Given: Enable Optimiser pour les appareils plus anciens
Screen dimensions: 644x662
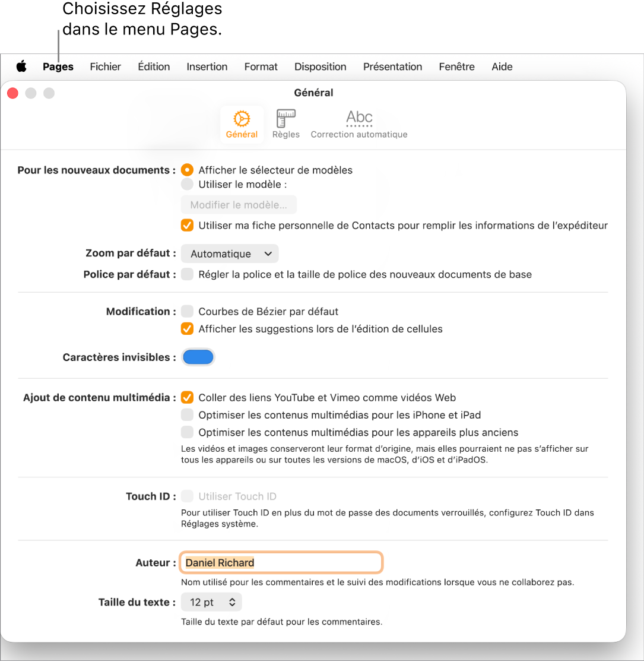Looking at the screenshot, I should pyautogui.click(x=187, y=432).
